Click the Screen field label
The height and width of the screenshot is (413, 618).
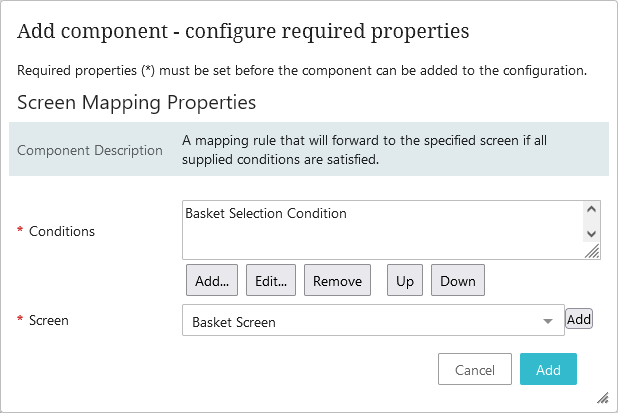click(x=49, y=321)
